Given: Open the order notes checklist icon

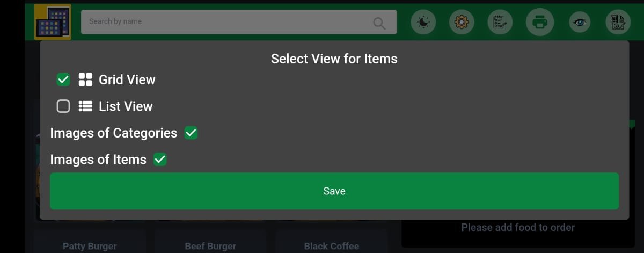Looking at the screenshot, I should click(500, 23).
